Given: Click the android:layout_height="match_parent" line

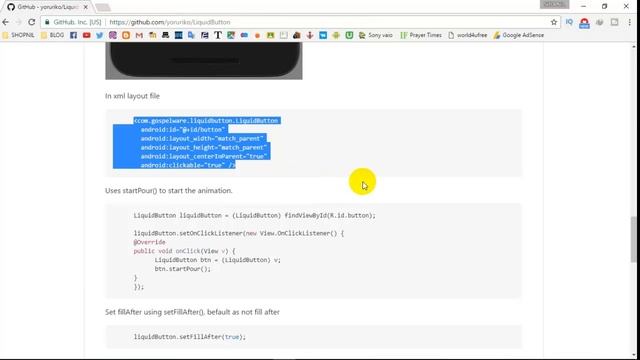Looking at the screenshot, I should coord(204,147).
